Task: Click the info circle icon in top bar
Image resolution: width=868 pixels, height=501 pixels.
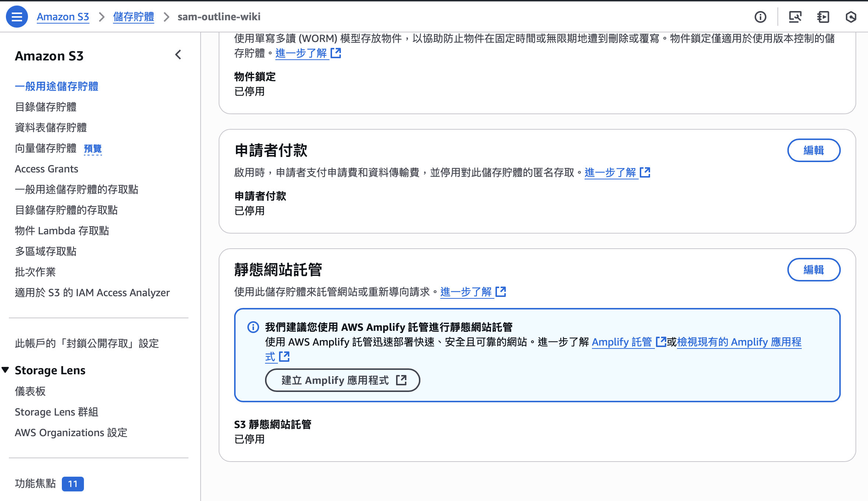Action: (x=760, y=17)
